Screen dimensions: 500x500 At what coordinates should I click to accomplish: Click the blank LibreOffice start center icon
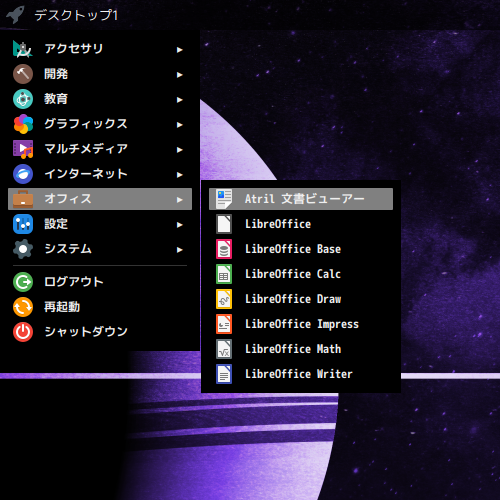tap(224, 224)
